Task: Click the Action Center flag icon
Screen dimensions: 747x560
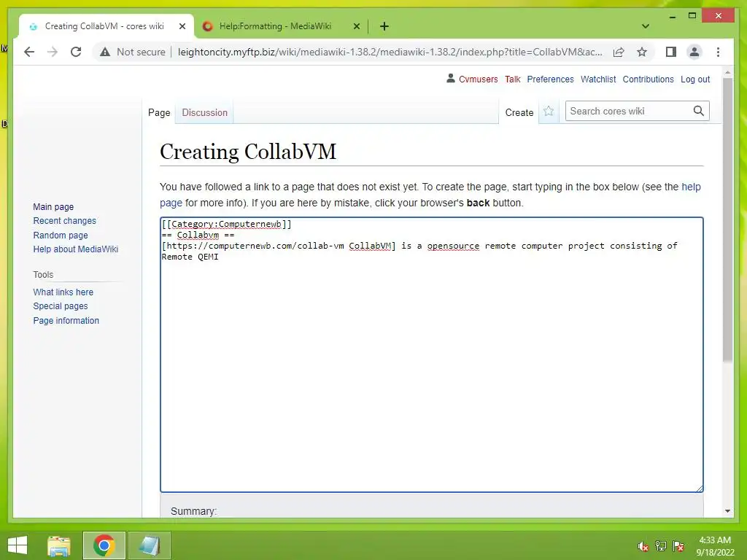Action: pos(678,546)
